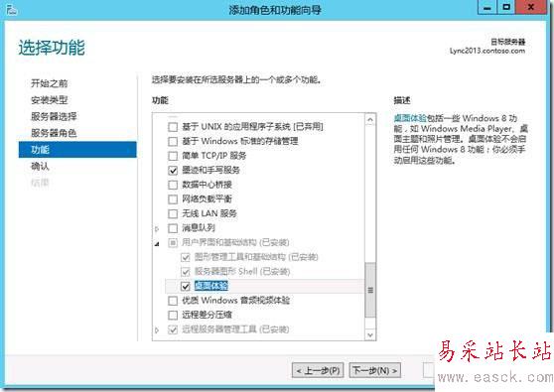Image resolution: width=554 pixels, height=392 pixels.
Task: Tick the 简单 TCP/IP 服务 checkbox
Action: [173, 156]
